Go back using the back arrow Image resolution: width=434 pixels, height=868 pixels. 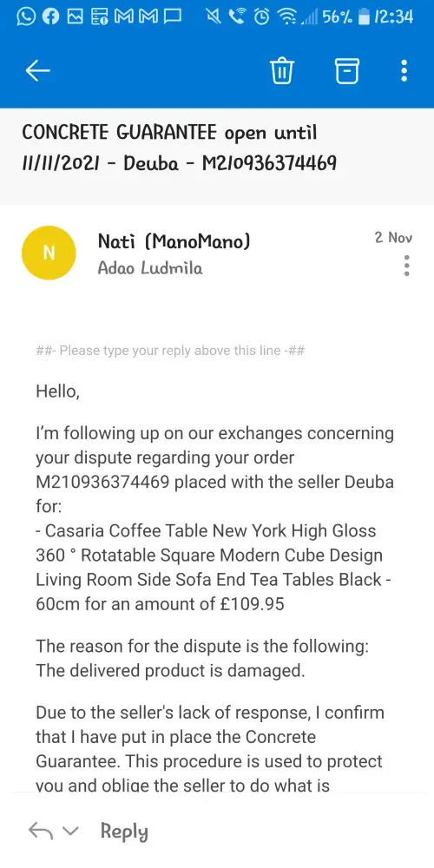click(x=37, y=70)
